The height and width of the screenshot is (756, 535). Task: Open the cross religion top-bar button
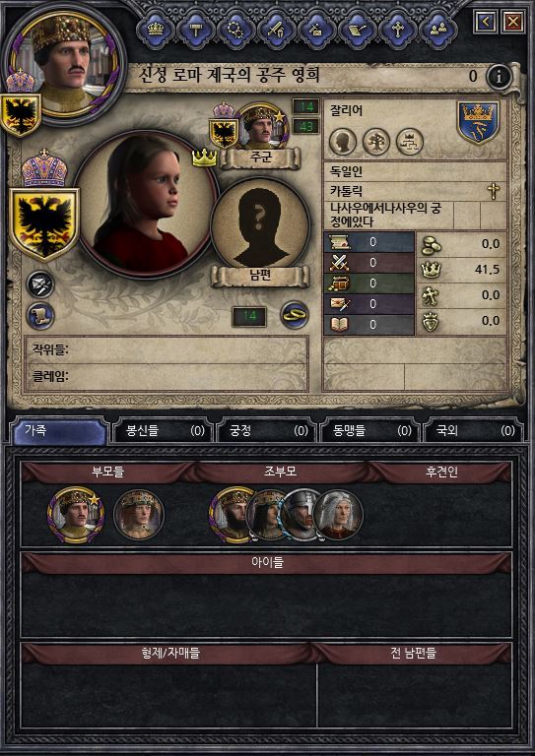398,31
